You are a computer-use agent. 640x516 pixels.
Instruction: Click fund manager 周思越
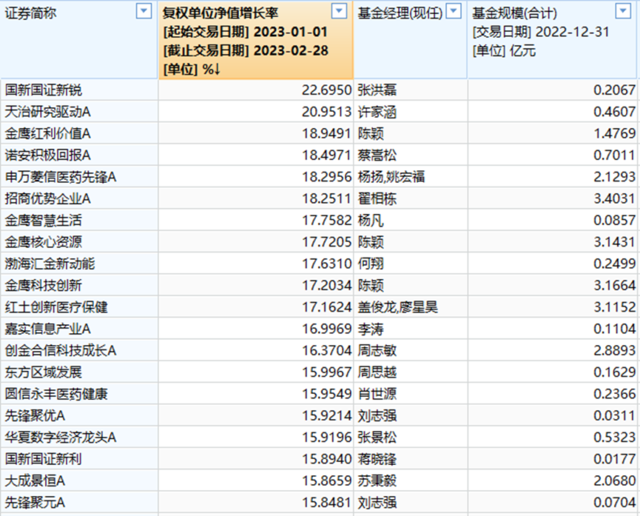coord(377,372)
